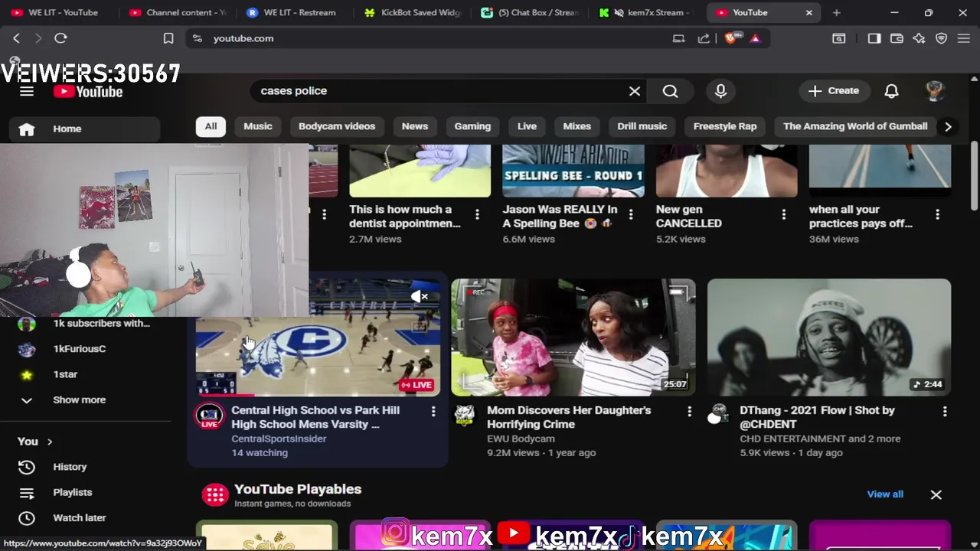Open the Brave Wallet icon

point(897,38)
